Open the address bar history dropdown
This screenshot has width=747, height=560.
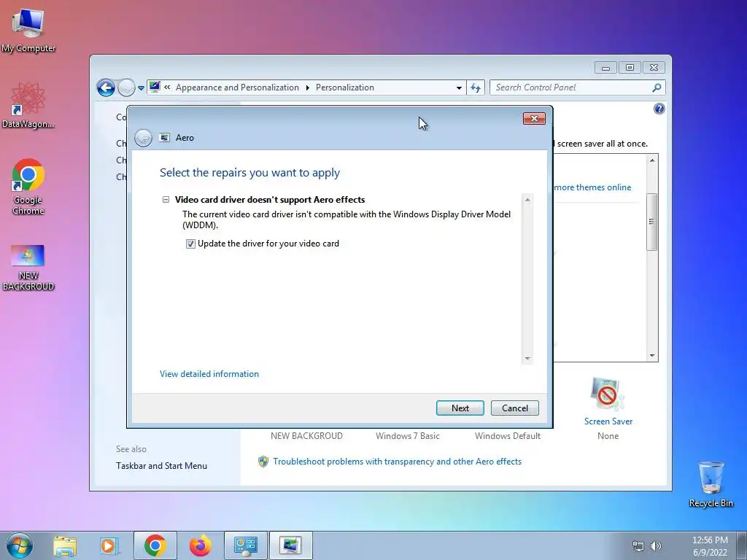[459, 87]
